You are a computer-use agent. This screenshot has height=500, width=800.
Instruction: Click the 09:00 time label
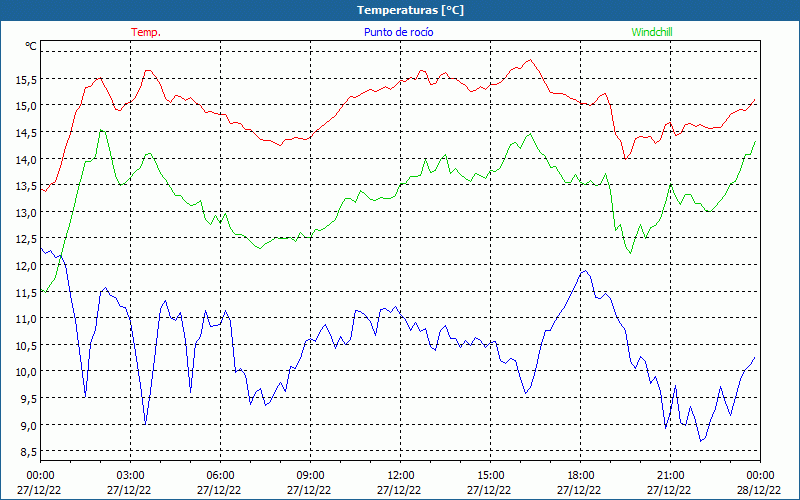(310, 476)
